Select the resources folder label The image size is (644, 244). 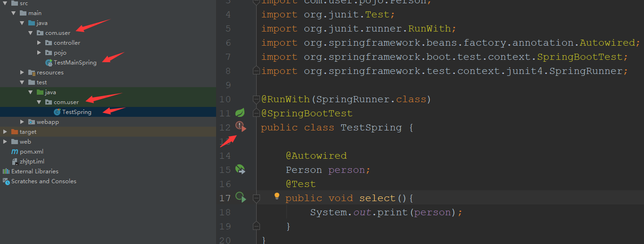[x=50, y=73]
